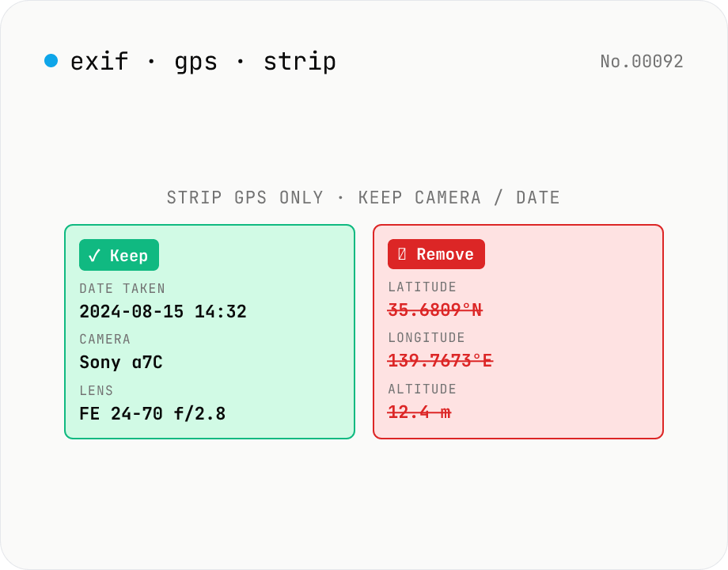Select the date value 2024-08-15 14:32
The image size is (728, 570).
click(x=163, y=311)
